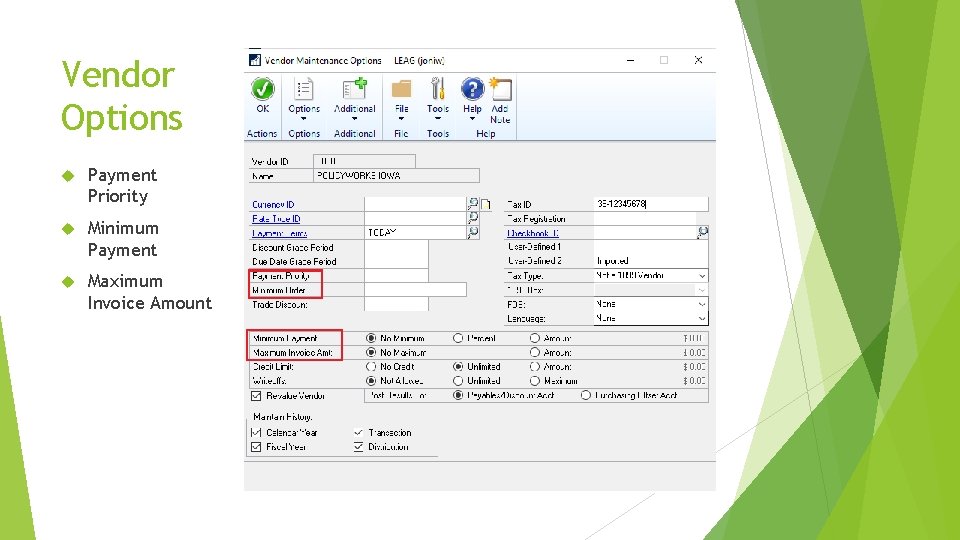
Task: Expand the FOB dropdown
Action: 702,304
